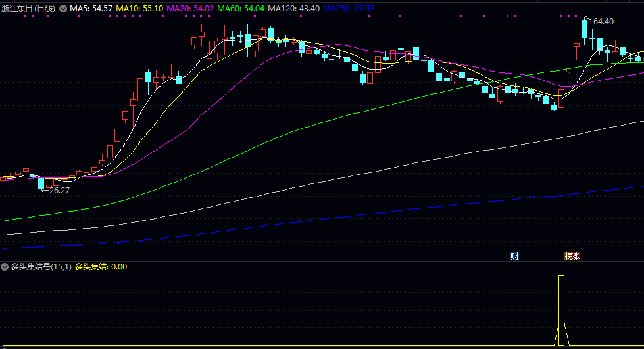The height and width of the screenshot is (349, 644).
Task: Select the MA60: 54.04 label
Action: pyautogui.click(x=241, y=8)
